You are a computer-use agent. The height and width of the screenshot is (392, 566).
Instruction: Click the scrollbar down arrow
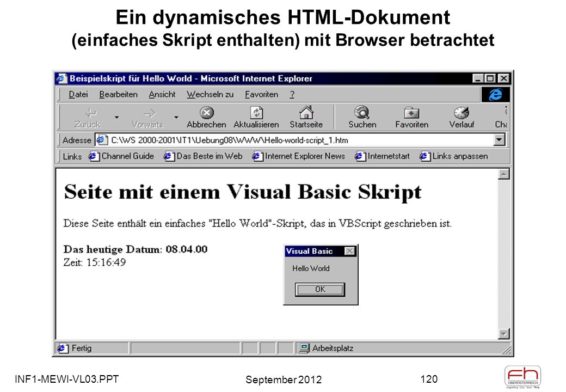click(x=503, y=334)
